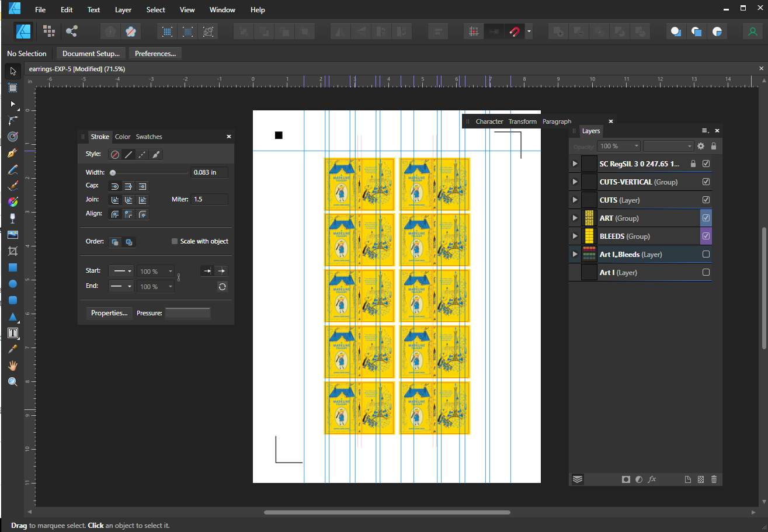Open the Layer menu
Screen dimensions: 768x532
pos(123,10)
